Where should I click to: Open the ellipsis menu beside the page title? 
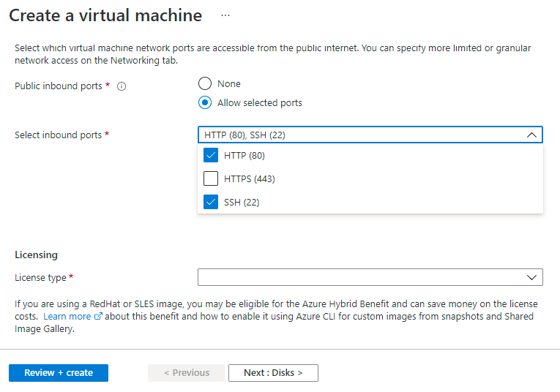225,15
